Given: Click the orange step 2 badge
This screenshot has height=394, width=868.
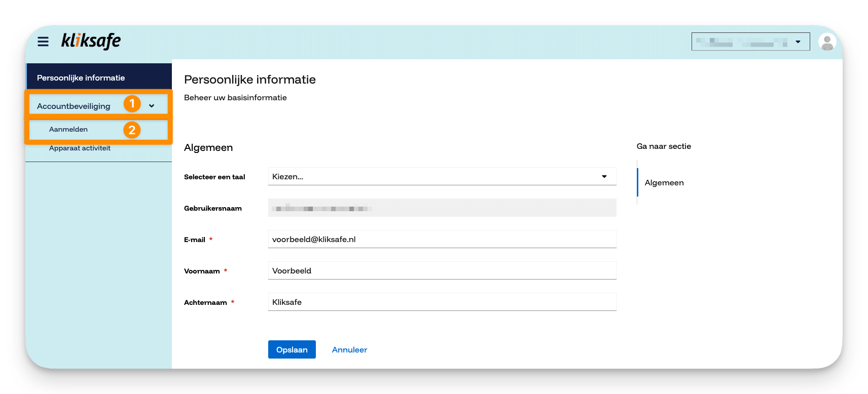Looking at the screenshot, I should pyautogui.click(x=132, y=130).
